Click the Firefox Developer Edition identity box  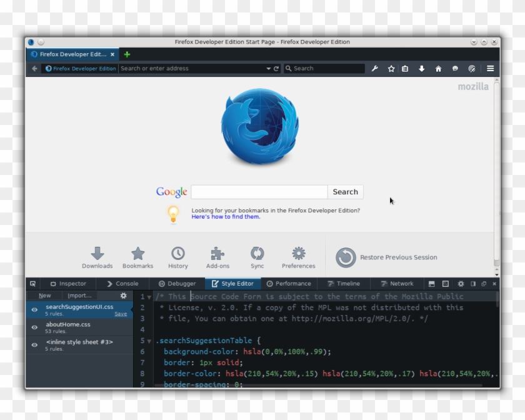(81, 68)
